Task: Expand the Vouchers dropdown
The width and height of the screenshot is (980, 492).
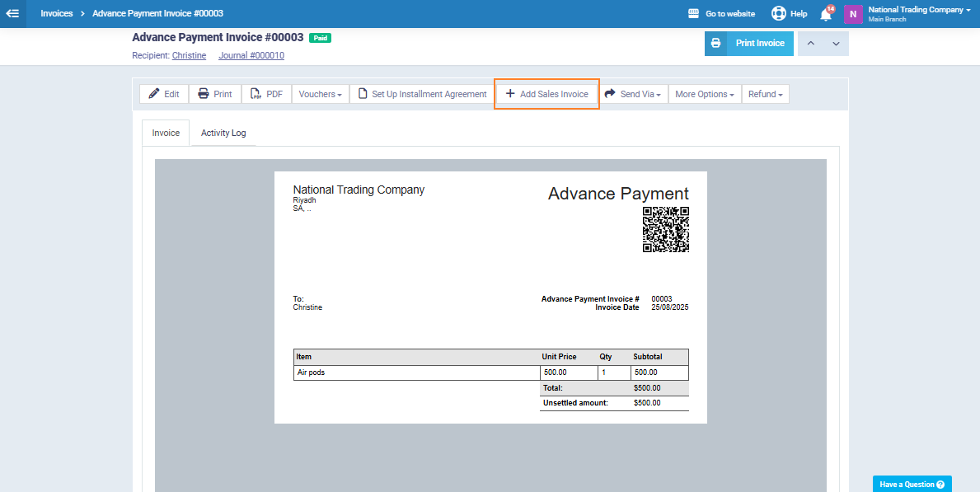Action: [320, 94]
